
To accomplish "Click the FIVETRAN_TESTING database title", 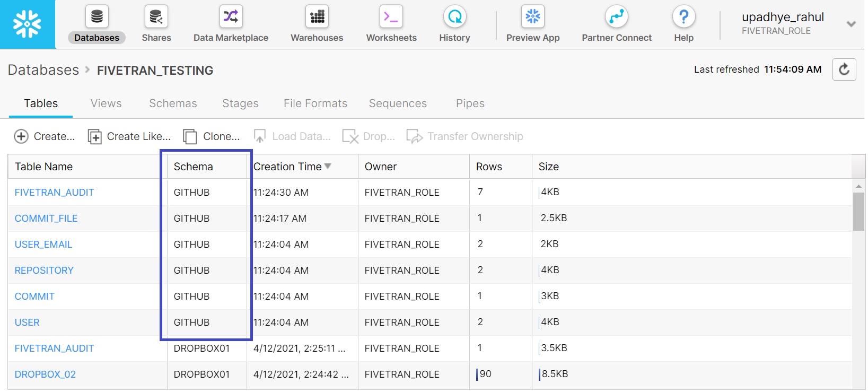I will (x=155, y=71).
